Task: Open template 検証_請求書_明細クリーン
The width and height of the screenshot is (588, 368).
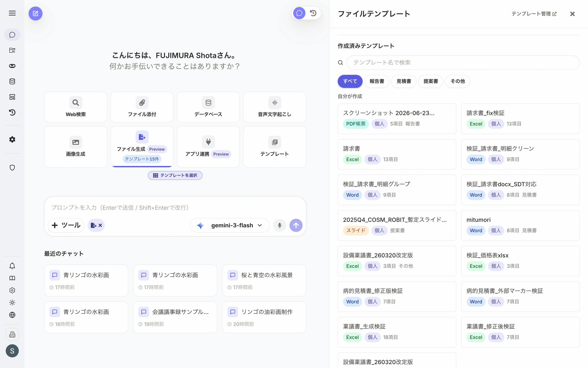Action: point(520,154)
